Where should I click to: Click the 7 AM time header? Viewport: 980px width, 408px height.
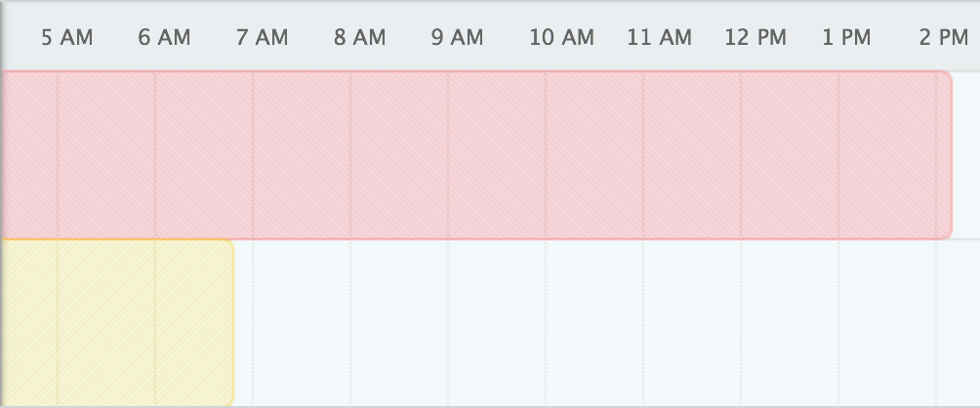(x=263, y=38)
